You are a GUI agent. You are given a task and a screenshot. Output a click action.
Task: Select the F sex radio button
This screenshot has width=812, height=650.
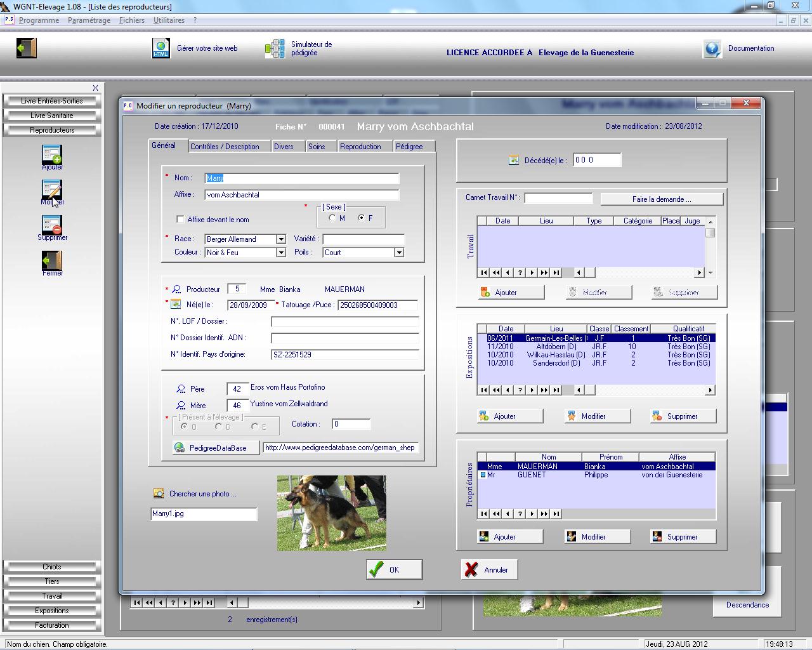coord(362,218)
